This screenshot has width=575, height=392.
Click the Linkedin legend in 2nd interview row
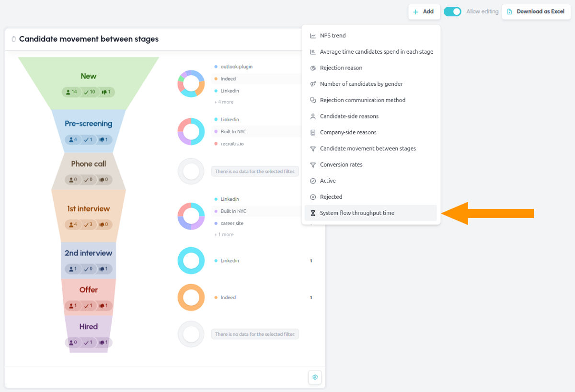pos(227,261)
